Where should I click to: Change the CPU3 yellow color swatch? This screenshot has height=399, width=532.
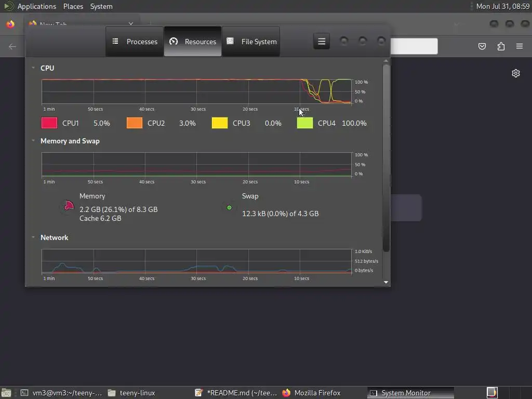tap(220, 123)
